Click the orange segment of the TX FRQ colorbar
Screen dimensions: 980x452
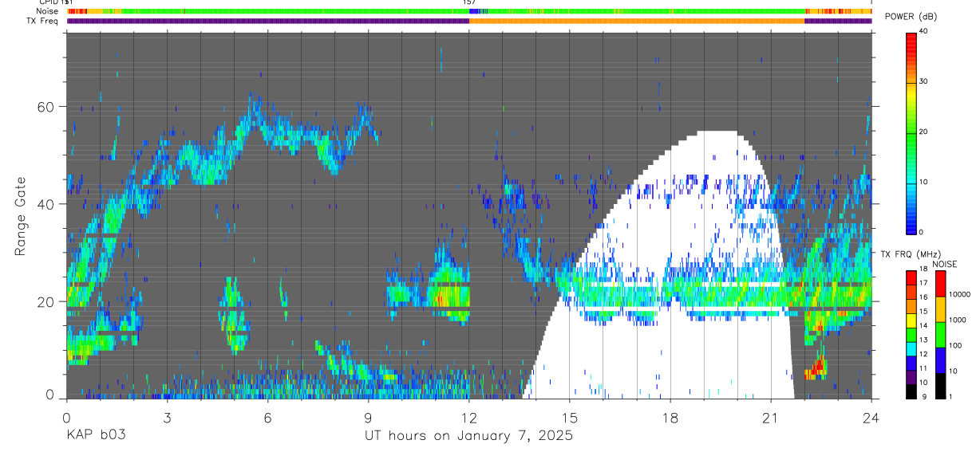point(911,307)
